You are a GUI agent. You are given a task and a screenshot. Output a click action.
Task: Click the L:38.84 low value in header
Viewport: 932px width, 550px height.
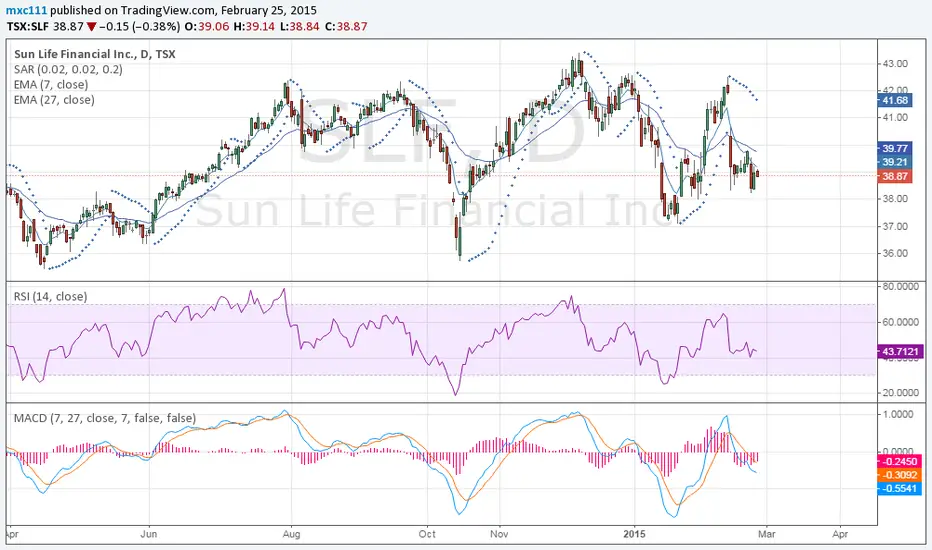[x=300, y=26]
